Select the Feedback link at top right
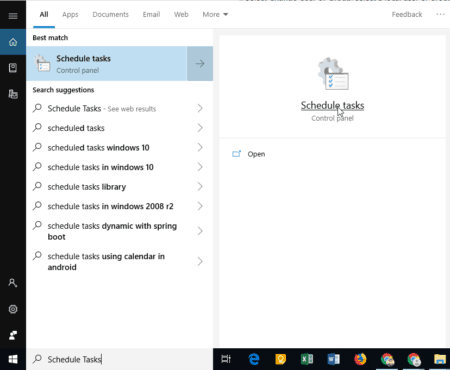The height and width of the screenshot is (370, 450). tap(407, 14)
